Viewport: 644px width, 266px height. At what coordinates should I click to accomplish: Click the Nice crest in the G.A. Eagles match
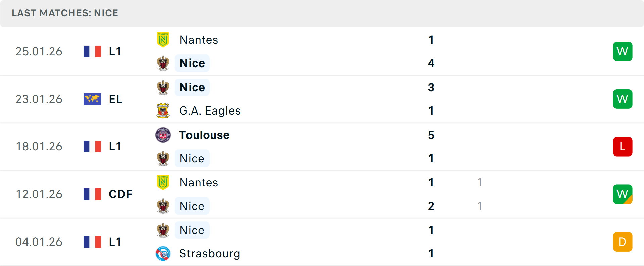(x=163, y=88)
